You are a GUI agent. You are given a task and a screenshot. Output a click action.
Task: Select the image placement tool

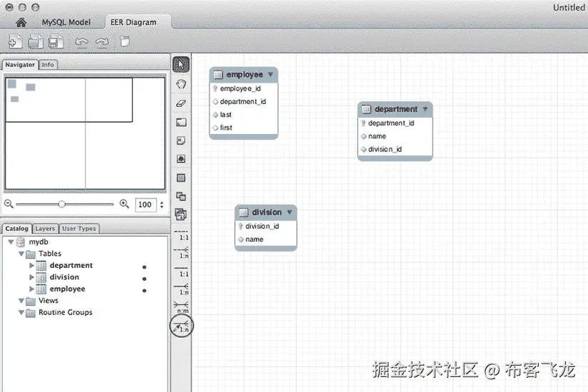pos(181,159)
